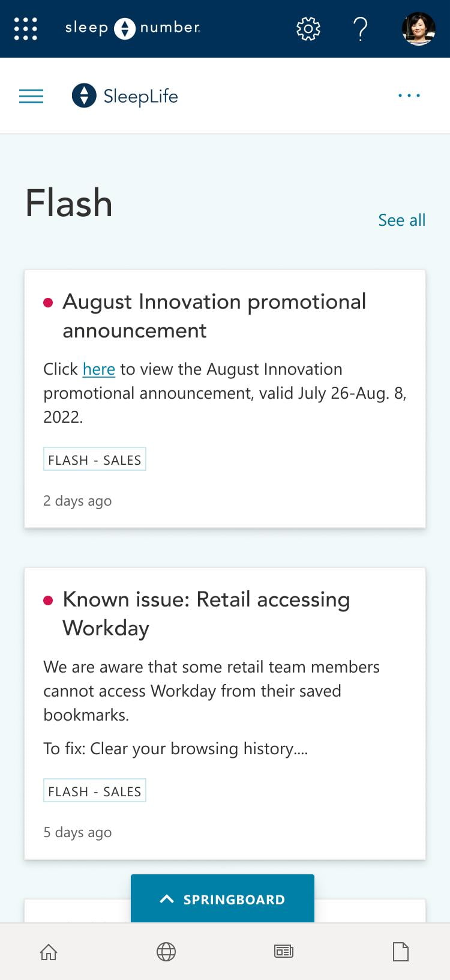Viewport: 450px width, 980px height.
Task: Select the document icon in bottom bar
Action: click(400, 952)
